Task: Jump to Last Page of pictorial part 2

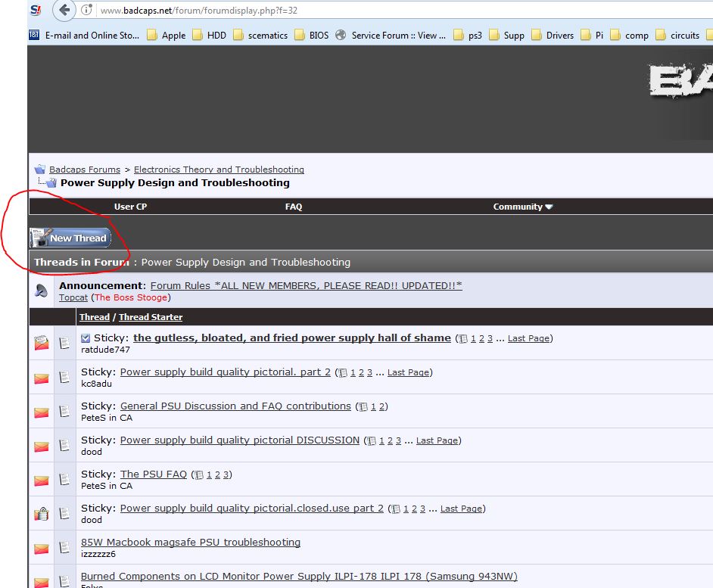Action: point(408,372)
